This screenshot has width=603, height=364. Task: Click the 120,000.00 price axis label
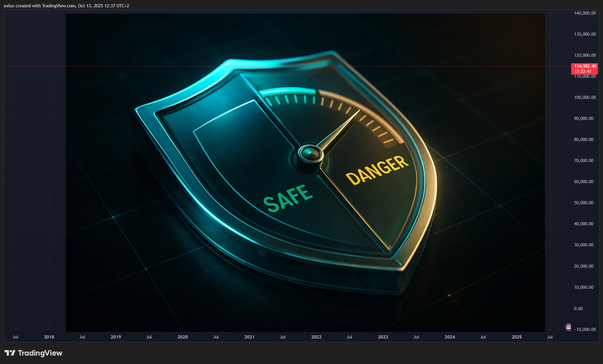[585, 55]
